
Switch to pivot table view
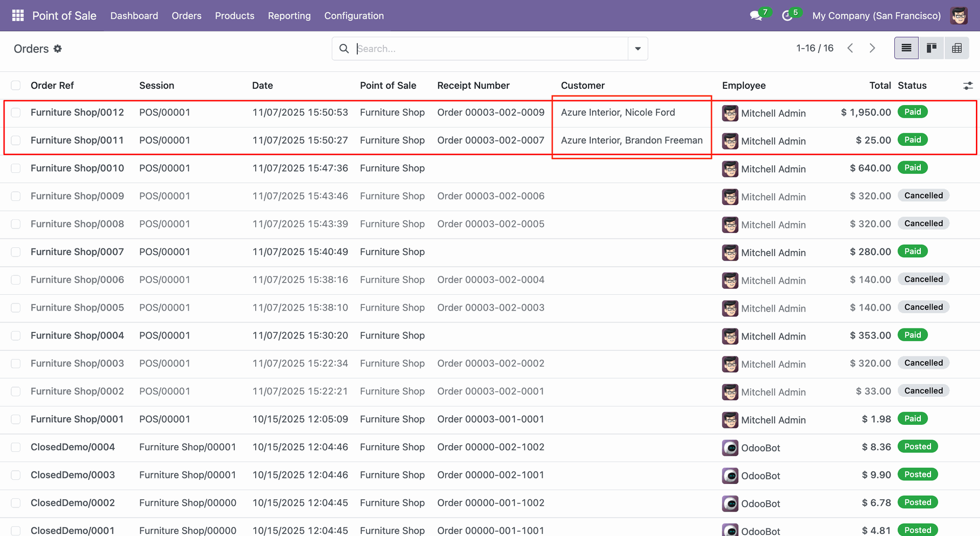(957, 48)
